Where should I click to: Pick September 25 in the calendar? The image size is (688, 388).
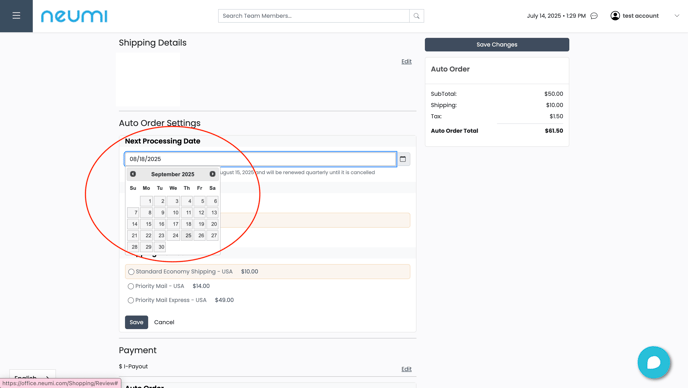pos(187,235)
